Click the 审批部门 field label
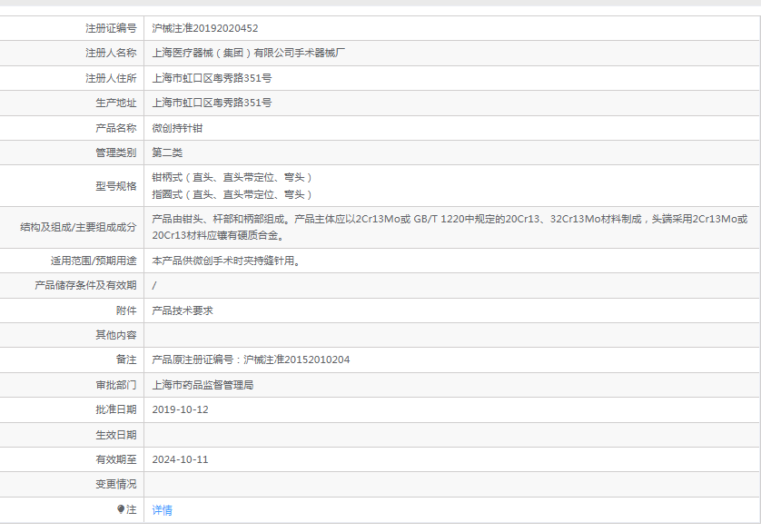Viewport: 761px width, 532px height. (x=116, y=385)
